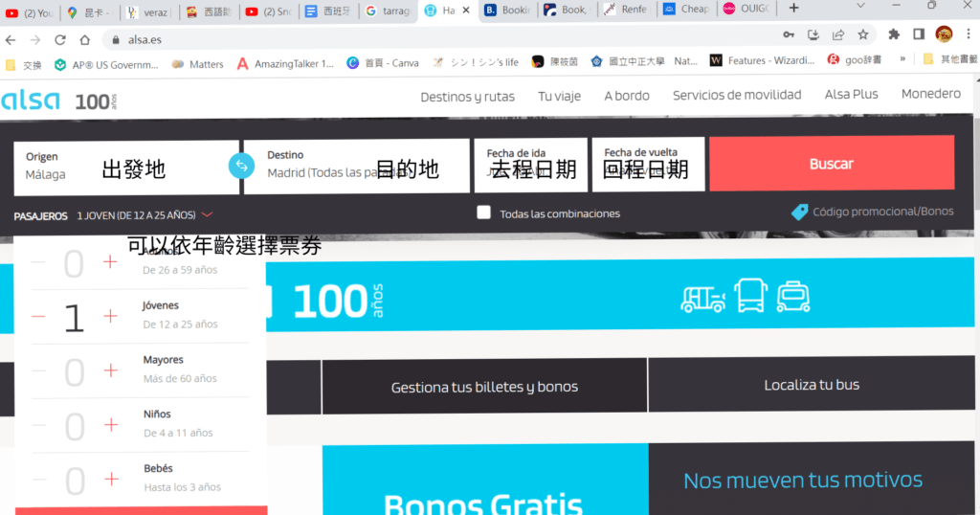
Task: Show hidden bookmarks with the double chevron
Action: (x=902, y=59)
